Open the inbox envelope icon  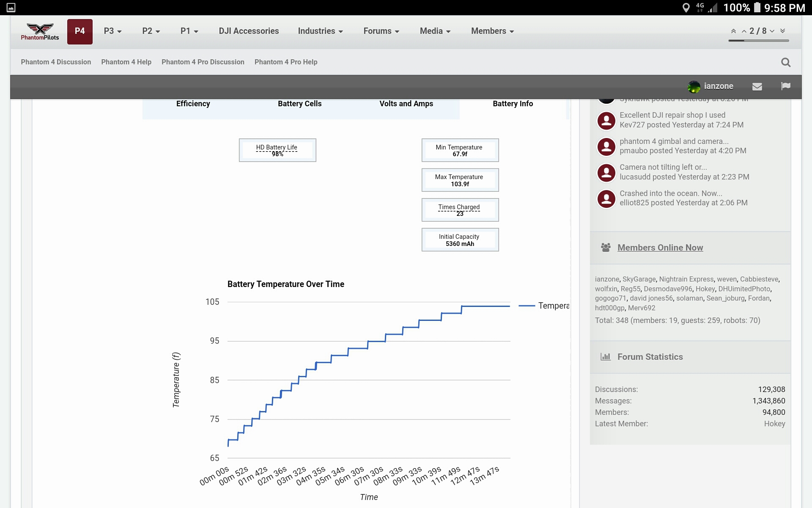pyautogui.click(x=757, y=86)
